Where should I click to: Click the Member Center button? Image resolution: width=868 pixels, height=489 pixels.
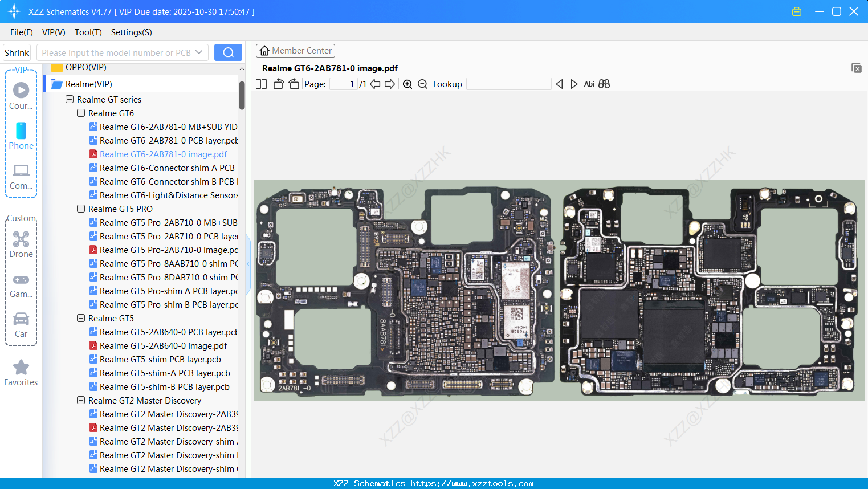(295, 50)
